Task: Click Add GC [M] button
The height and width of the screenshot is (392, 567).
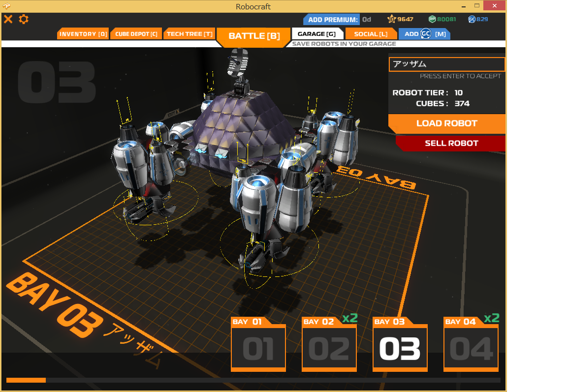Action: [x=424, y=34]
